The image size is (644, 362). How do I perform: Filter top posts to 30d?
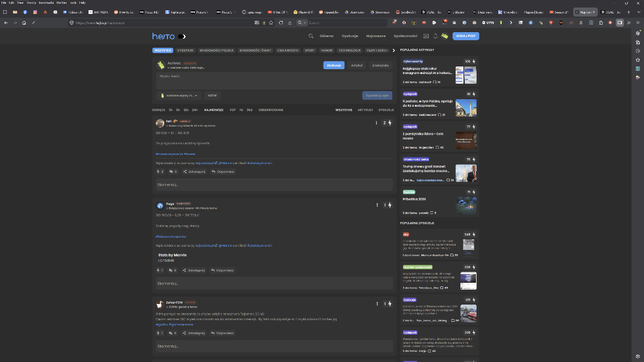pyautogui.click(x=250, y=109)
